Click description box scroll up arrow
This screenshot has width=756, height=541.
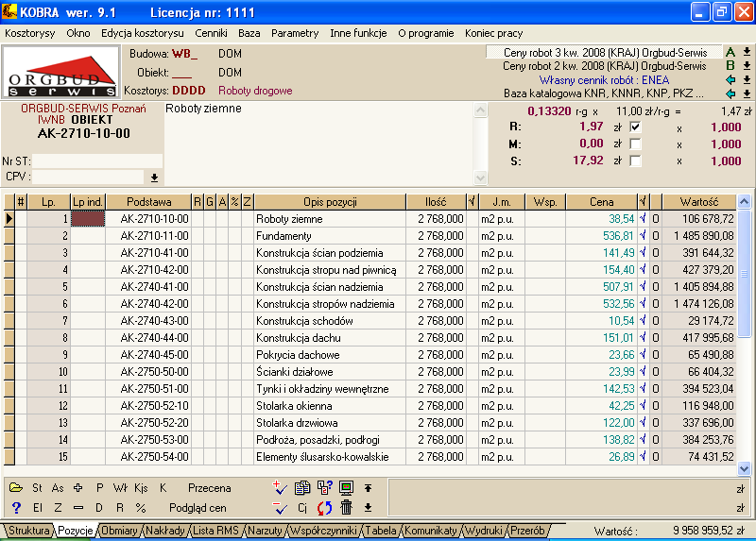[480, 110]
